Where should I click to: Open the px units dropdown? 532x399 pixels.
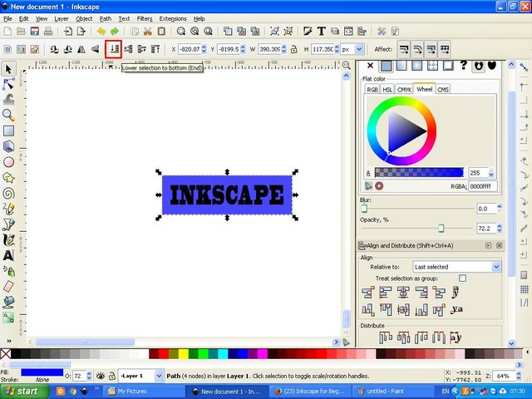[x=352, y=50]
